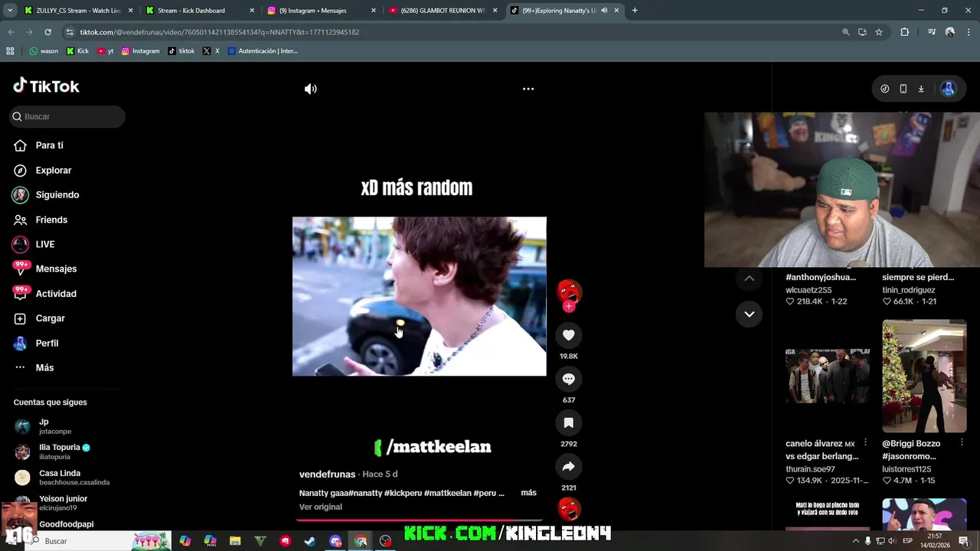This screenshot has width=980, height=551.
Task: Share the video with arrow icon
Action: 569,466
